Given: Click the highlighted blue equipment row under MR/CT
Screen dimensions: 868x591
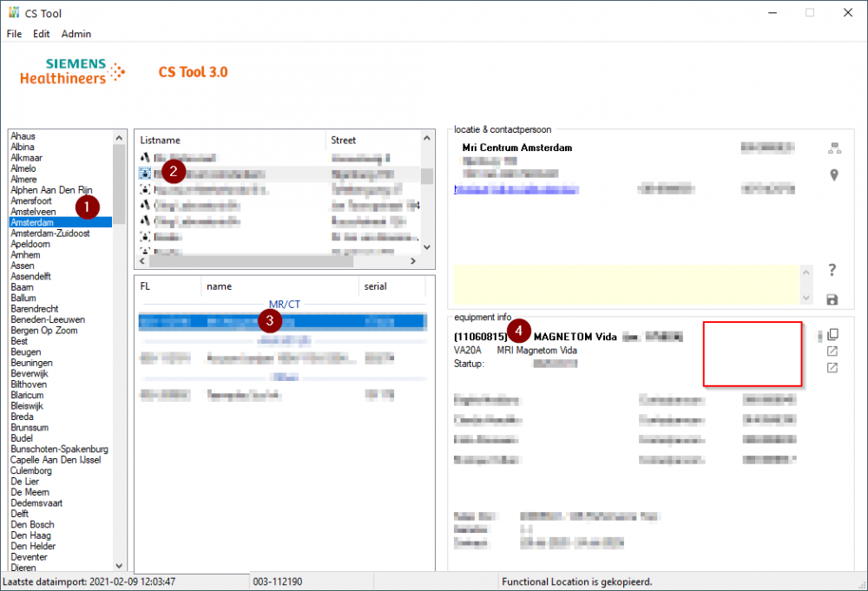Looking at the screenshot, I should (x=283, y=321).
